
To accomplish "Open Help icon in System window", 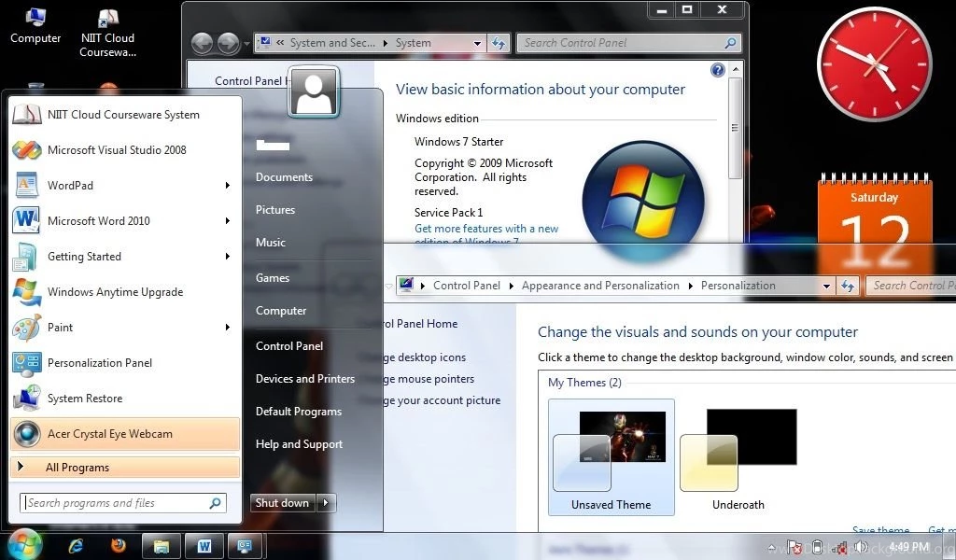I will click(x=718, y=70).
